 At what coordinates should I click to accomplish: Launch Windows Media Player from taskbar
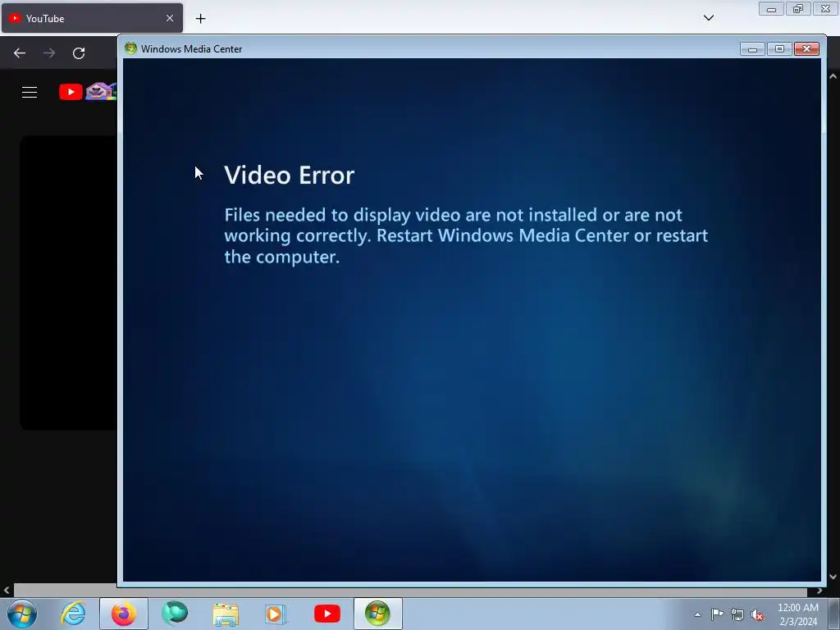[x=276, y=614]
